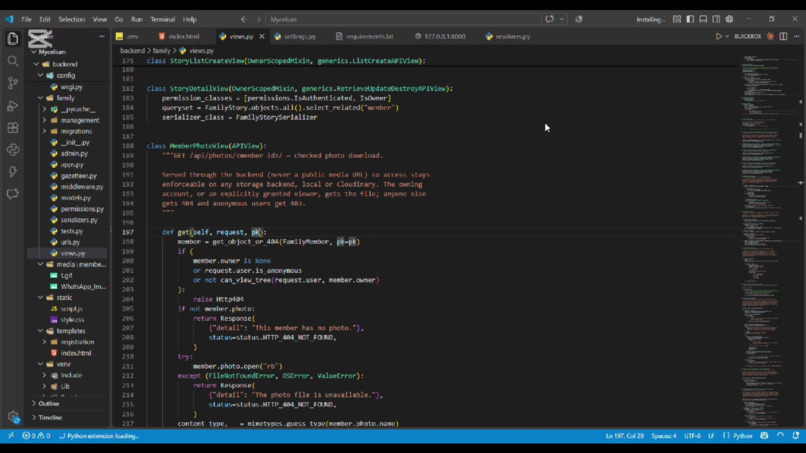Click the red Blackbox bug icon
The width and height of the screenshot is (806, 453).
(x=770, y=37)
